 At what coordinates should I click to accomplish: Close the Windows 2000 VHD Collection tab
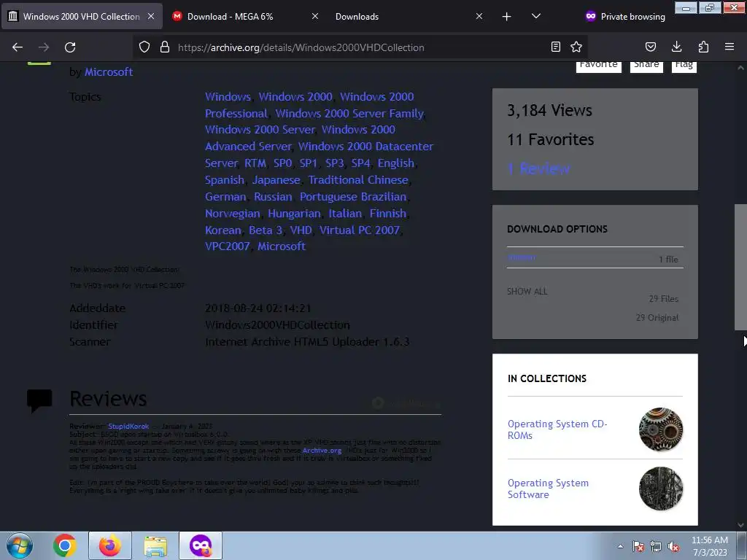point(151,16)
